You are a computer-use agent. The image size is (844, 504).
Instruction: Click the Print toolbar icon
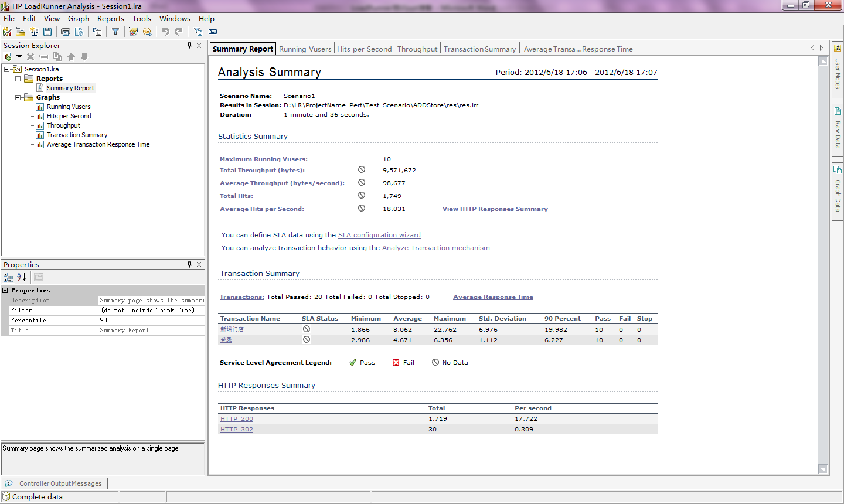65,32
